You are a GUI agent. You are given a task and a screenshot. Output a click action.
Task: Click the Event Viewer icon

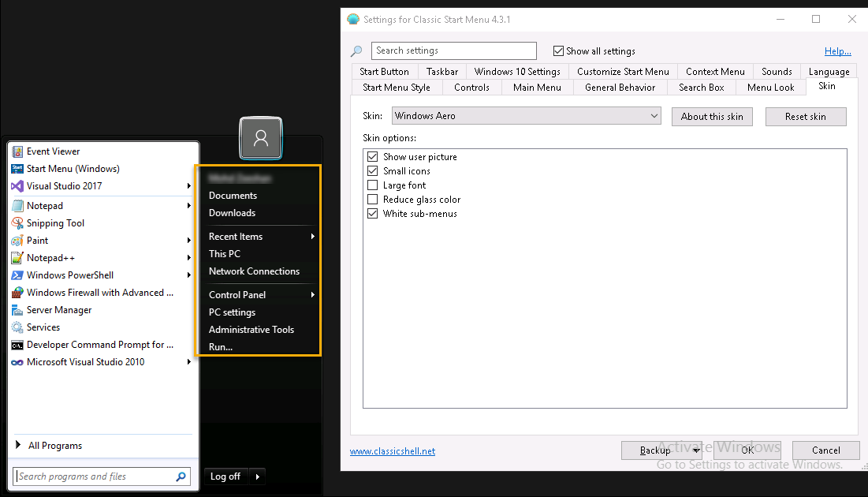pyautogui.click(x=17, y=151)
